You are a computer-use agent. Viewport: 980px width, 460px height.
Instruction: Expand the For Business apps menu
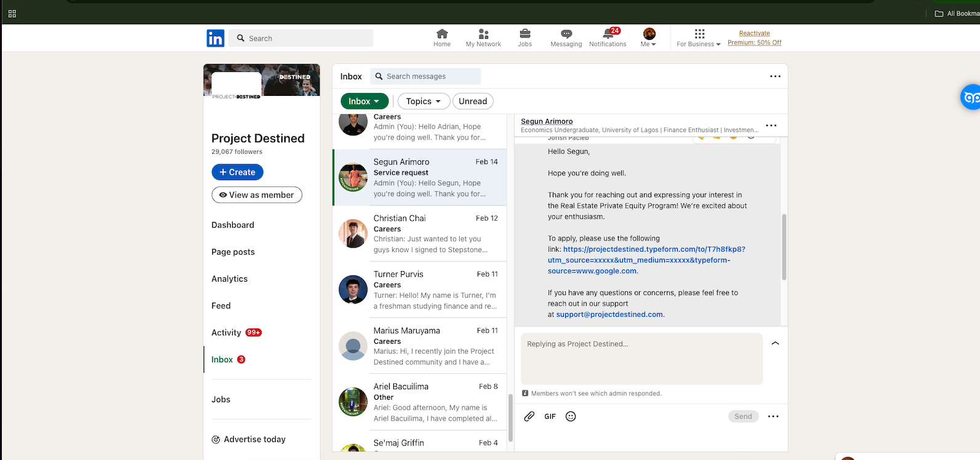(699, 38)
